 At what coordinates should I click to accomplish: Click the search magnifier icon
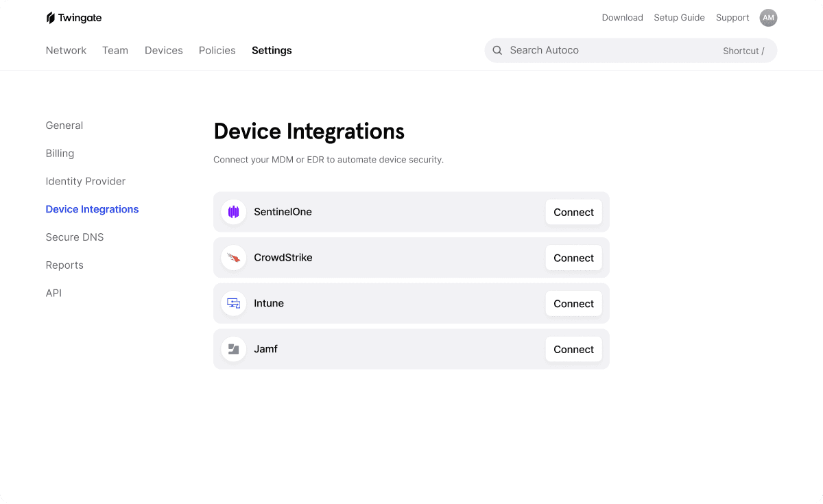[498, 50]
